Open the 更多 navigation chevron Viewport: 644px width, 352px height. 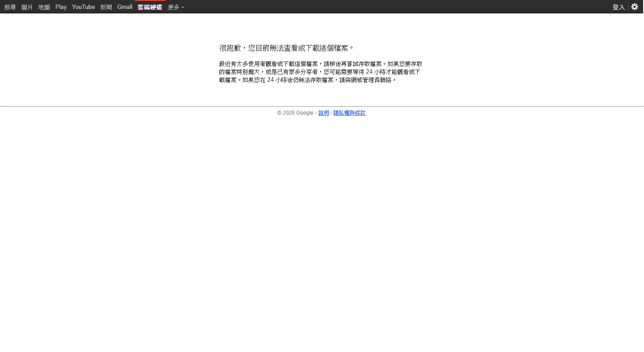tap(183, 8)
